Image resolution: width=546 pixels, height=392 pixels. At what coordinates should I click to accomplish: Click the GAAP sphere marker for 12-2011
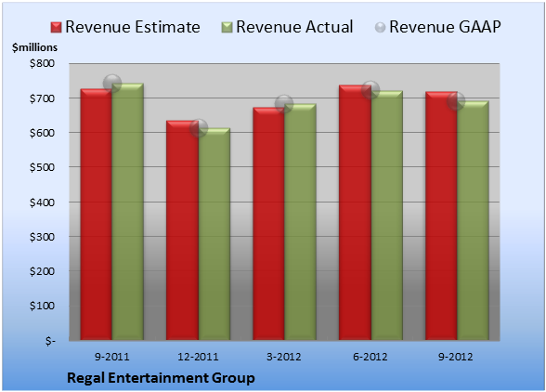click(x=199, y=128)
